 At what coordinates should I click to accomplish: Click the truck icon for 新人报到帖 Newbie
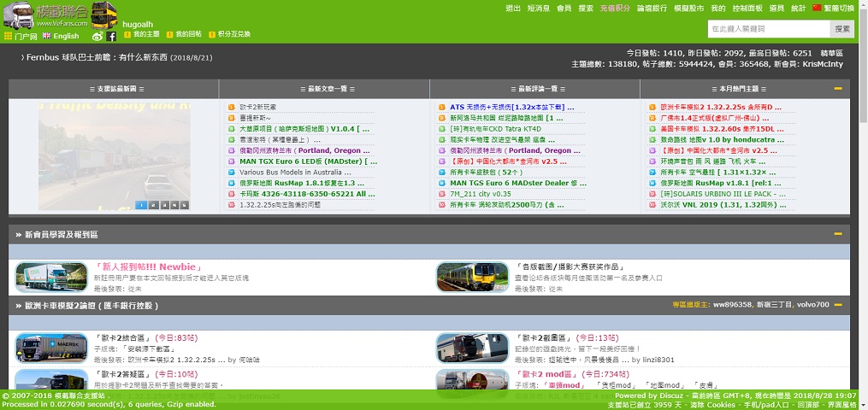[x=51, y=277]
